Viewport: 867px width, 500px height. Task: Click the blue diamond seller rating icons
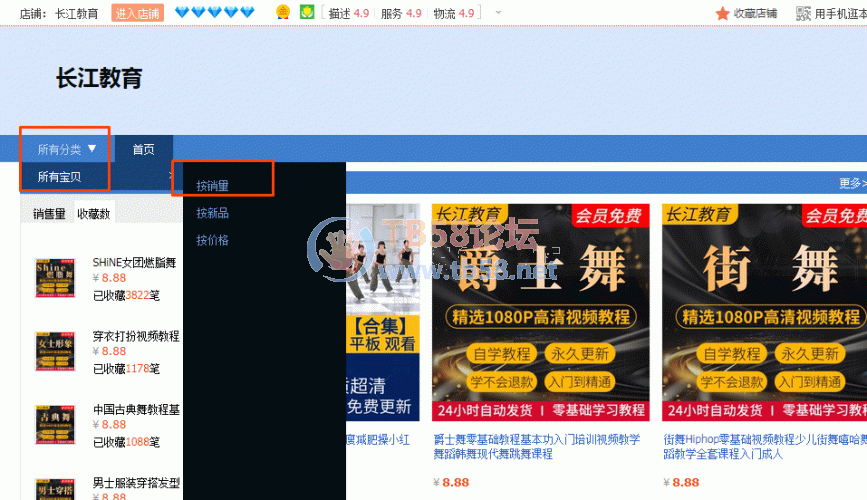214,13
